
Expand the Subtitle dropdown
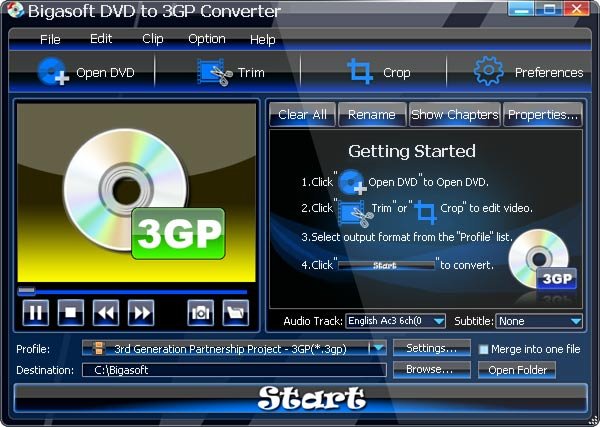576,321
